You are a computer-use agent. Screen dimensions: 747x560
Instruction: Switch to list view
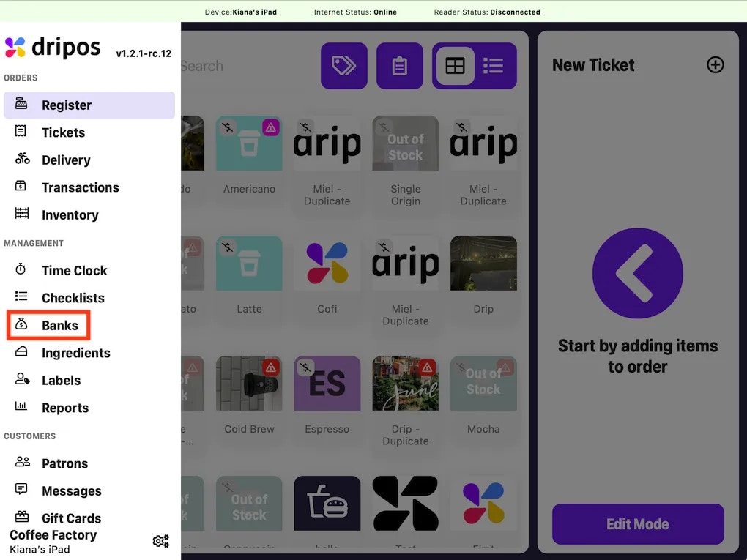pos(494,66)
